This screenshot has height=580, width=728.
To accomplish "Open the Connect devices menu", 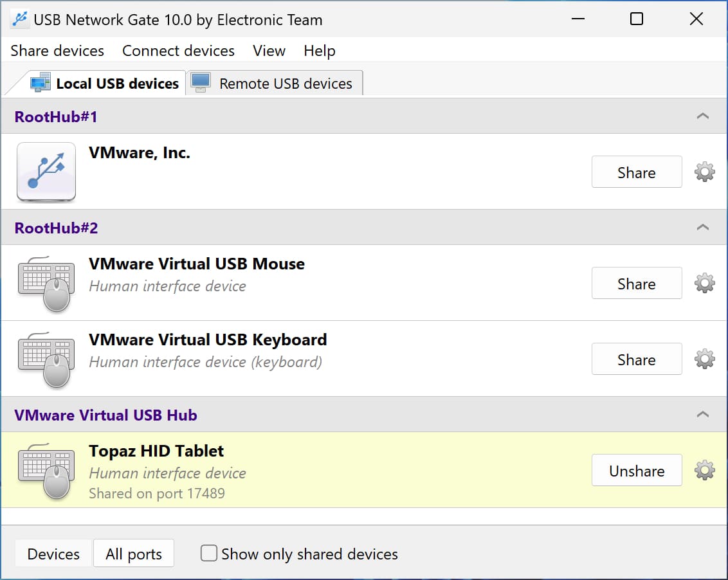I will click(x=178, y=51).
